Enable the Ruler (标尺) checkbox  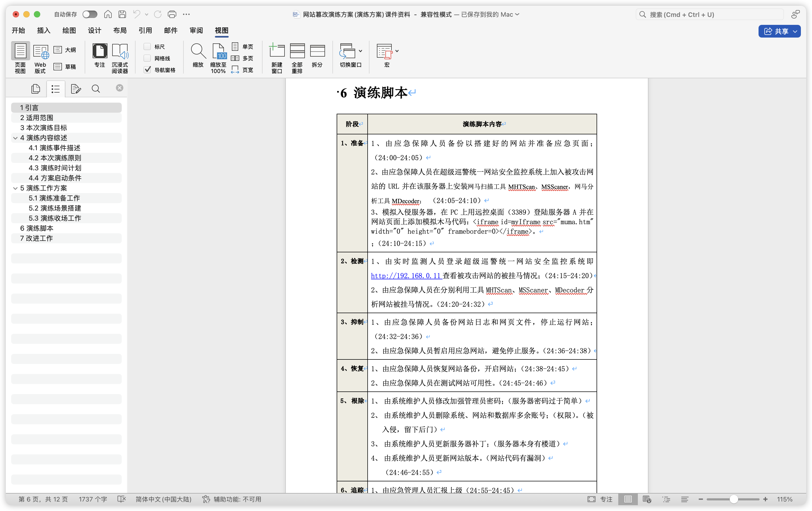point(147,47)
